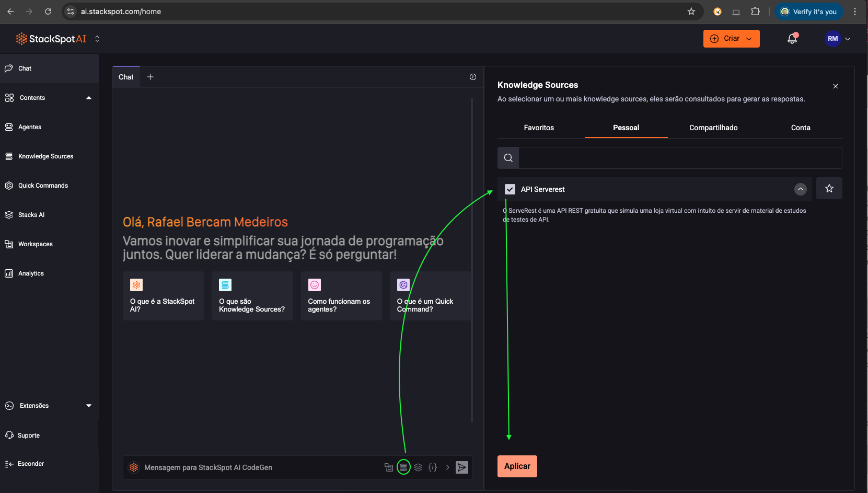Click the workspace icon in message bar
This screenshot has width=868, height=493.
pyautogui.click(x=389, y=467)
